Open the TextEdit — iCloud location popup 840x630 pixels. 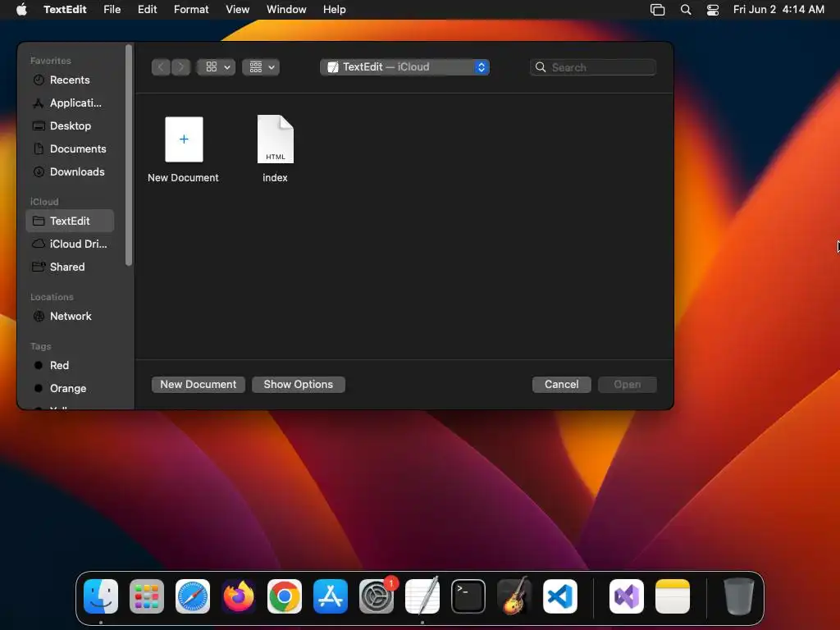[404, 67]
